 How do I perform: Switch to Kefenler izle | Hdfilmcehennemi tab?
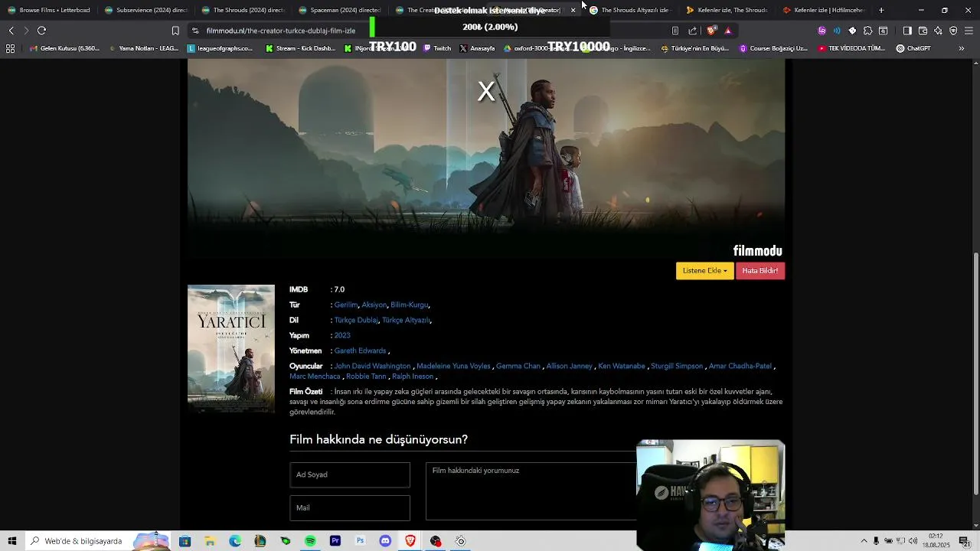823,10
